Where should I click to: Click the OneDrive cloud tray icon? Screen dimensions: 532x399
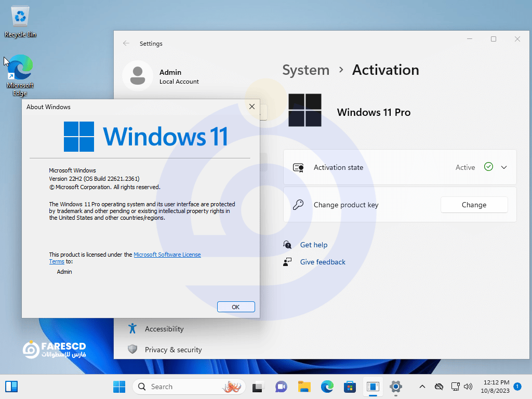pos(439,387)
